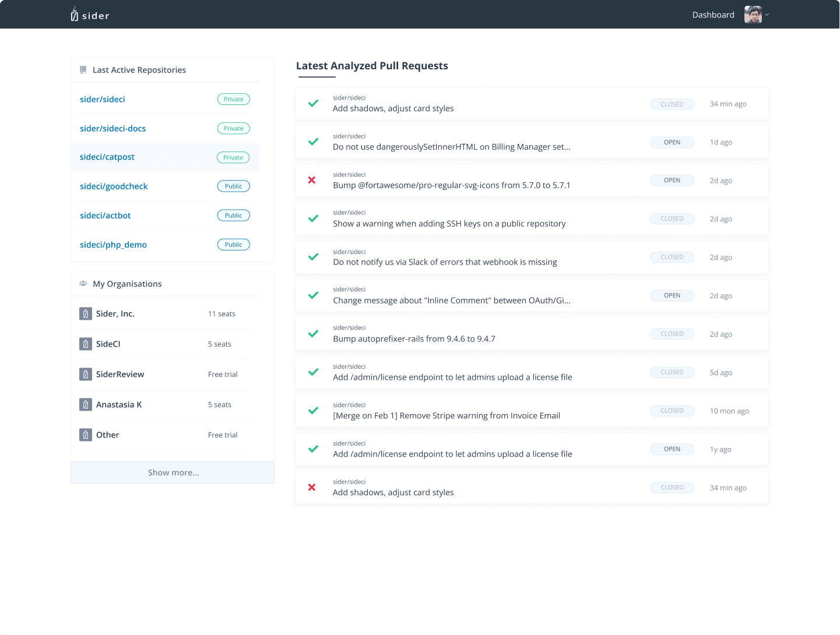Open '[Merge on Feb 1] Remove Stripe warning' pull request

click(447, 416)
